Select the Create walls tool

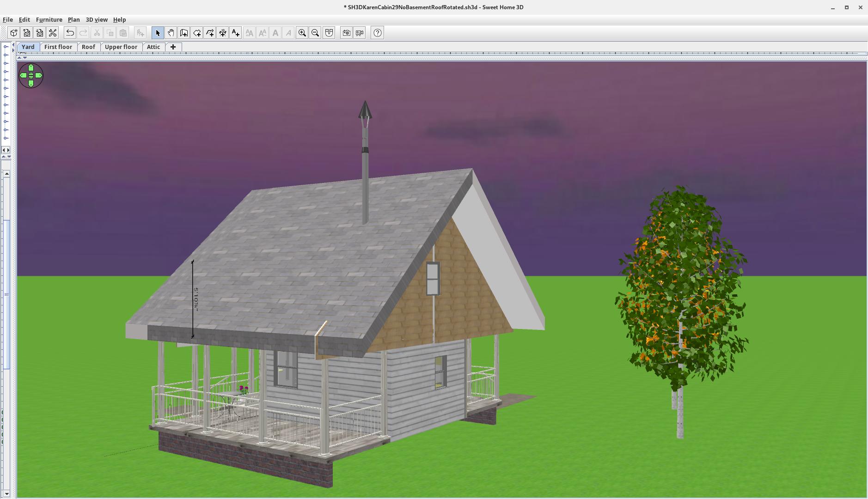[x=184, y=33]
